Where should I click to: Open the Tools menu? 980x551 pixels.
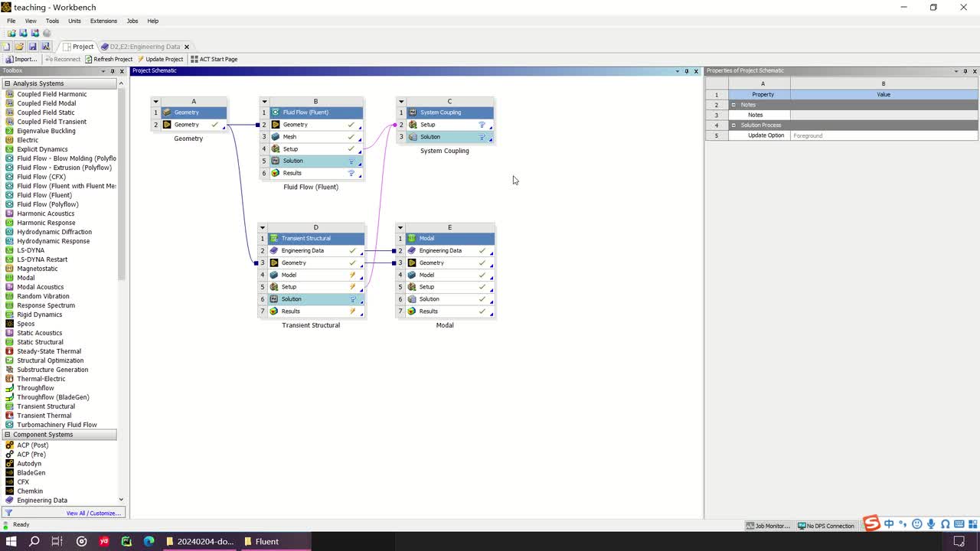52,21
